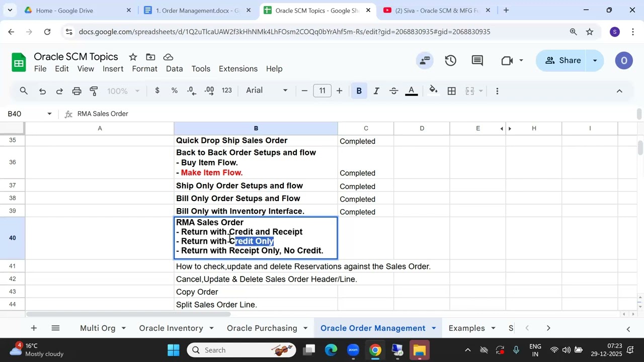Click the formula bar text
Image resolution: width=644 pixels, height=362 pixels.
[x=103, y=114]
